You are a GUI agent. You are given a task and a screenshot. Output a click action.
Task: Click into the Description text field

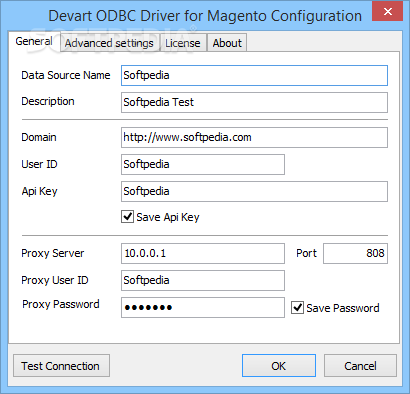(x=254, y=102)
